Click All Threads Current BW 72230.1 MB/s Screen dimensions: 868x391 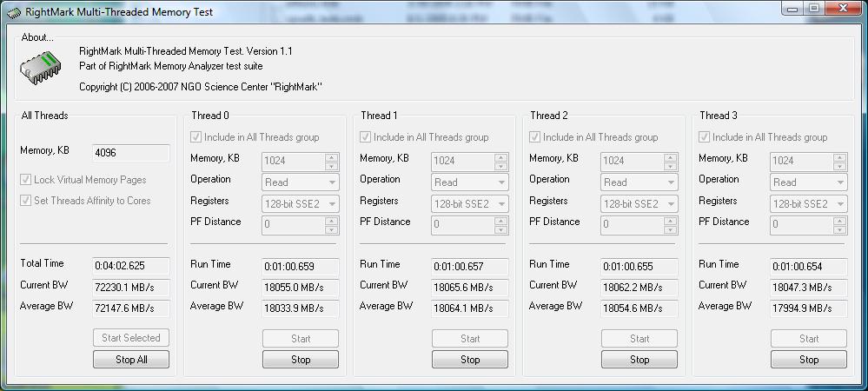(130, 288)
